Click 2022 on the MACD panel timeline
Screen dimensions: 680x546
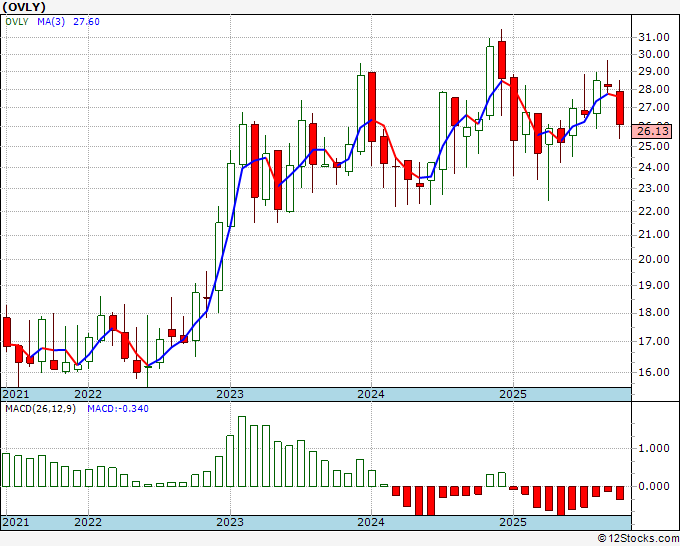click(88, 522)
